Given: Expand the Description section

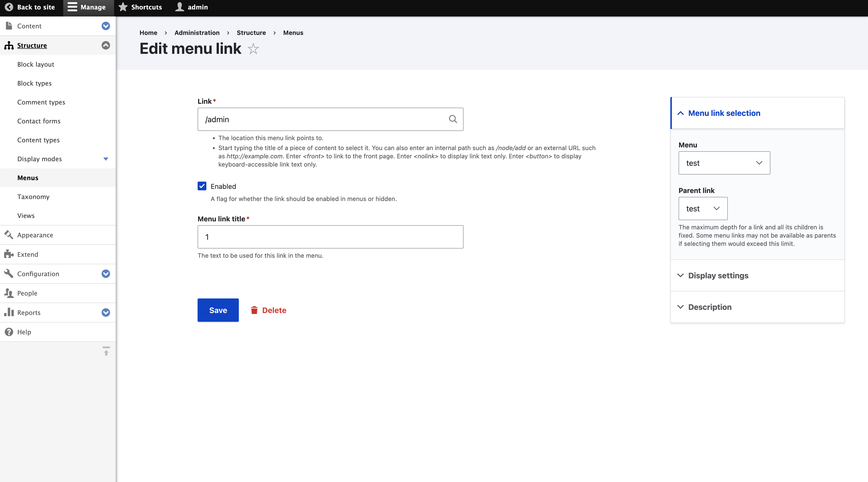Looking at the screenshot, I should pos(710,307).
